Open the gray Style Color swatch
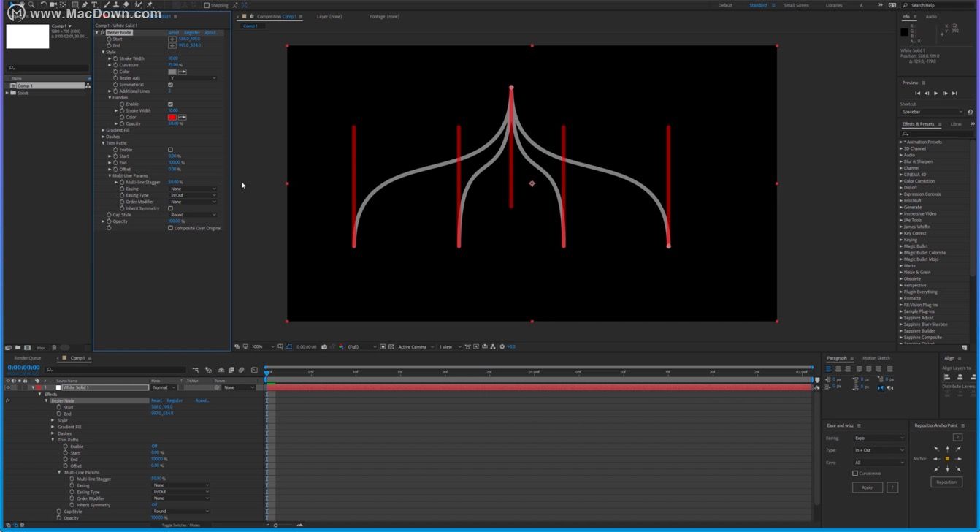This screenshot has width=980, height=532. coord(172,72)
